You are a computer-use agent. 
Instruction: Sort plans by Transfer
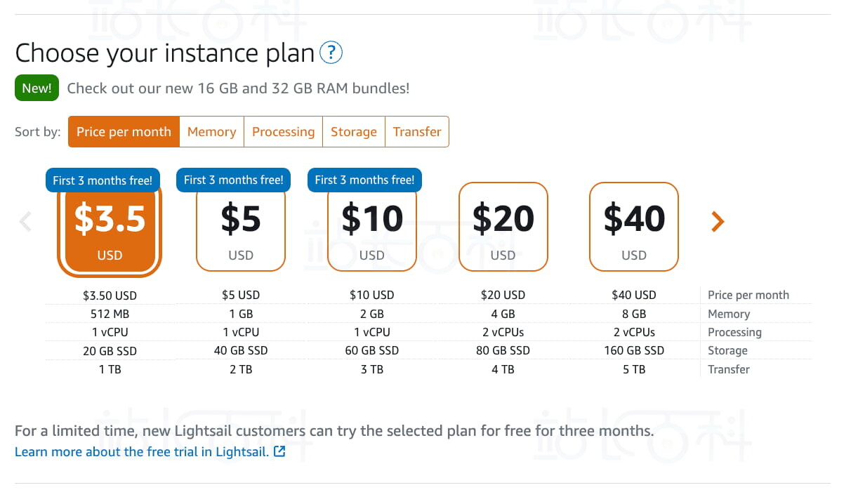(417, 132)
